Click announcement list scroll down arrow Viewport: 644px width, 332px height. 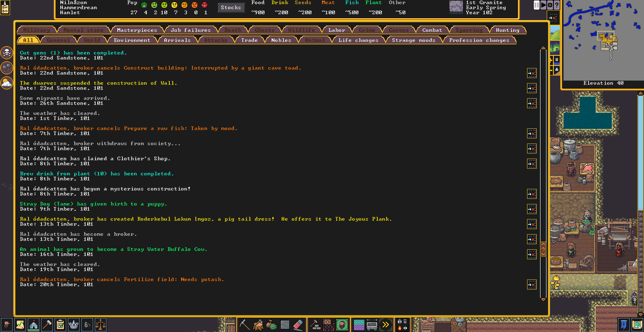tap(543, 299)
